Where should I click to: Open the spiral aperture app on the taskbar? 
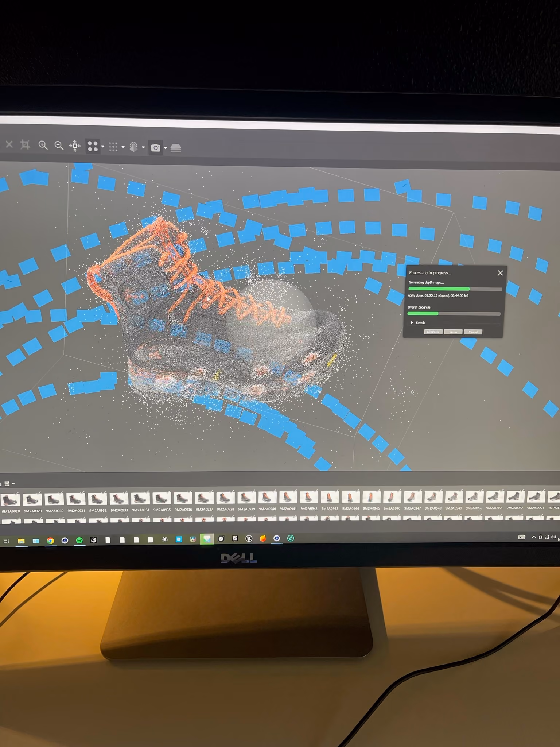tap(165, 539)
